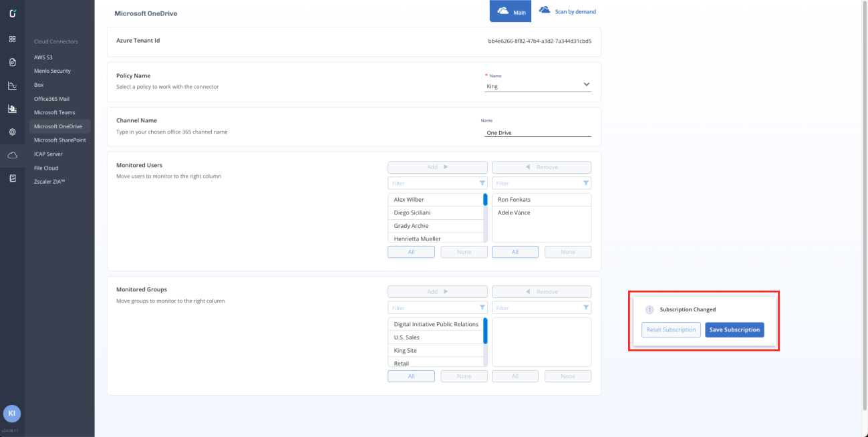
Task: Click All under available groups list
Action: coord(411,376)
